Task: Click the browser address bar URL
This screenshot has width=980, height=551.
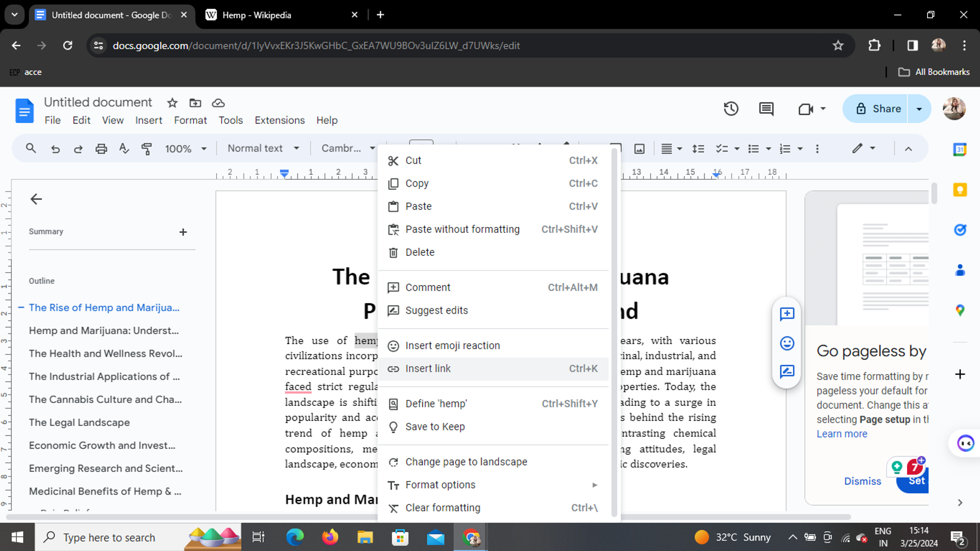Action: point(316,46)
